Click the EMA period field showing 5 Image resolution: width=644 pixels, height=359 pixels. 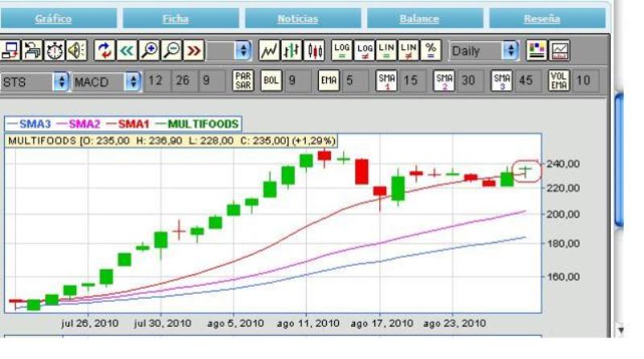pyautogui.click(x=355, y=80)
